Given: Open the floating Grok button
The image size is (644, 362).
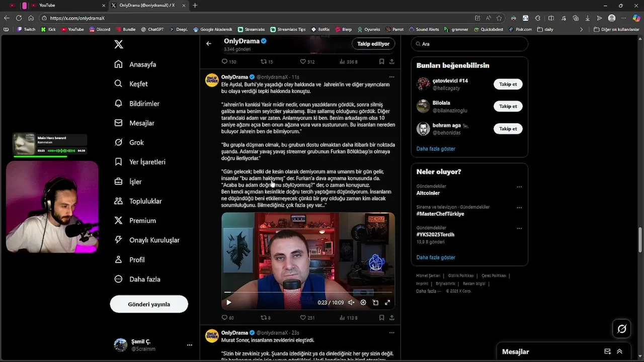Looking at the screenshot, I should tap(622, 329).
